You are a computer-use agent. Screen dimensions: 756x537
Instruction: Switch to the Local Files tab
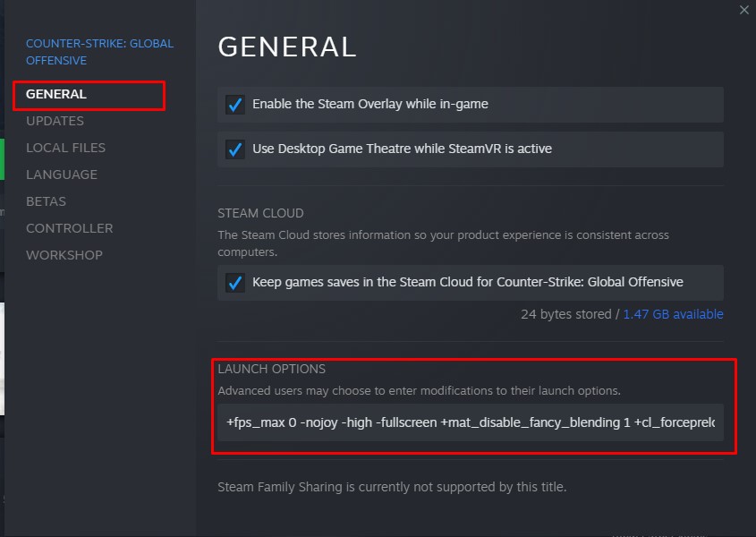[65, 148]
